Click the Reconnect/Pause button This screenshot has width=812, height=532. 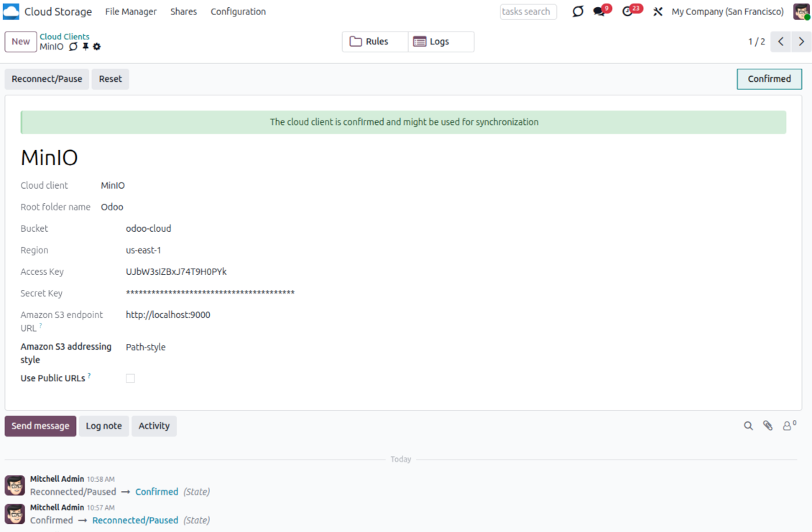47,79
